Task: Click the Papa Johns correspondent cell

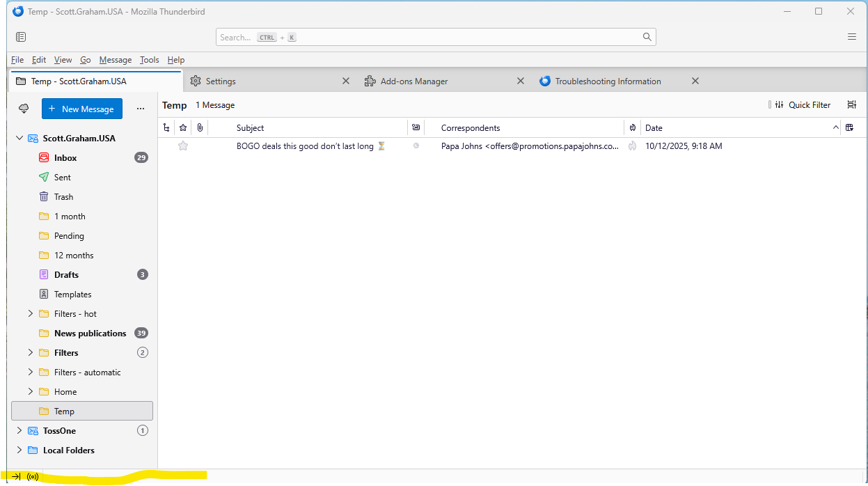Action: 530,146
